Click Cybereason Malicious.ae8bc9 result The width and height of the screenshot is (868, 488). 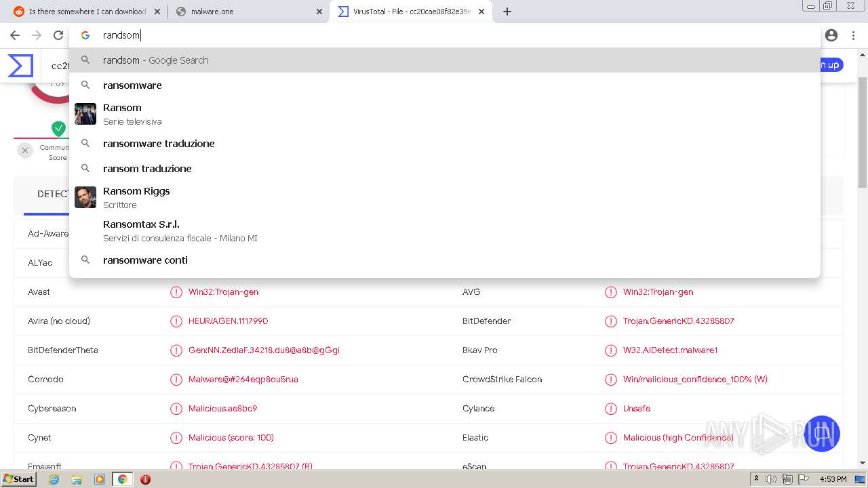pos(223,409)
